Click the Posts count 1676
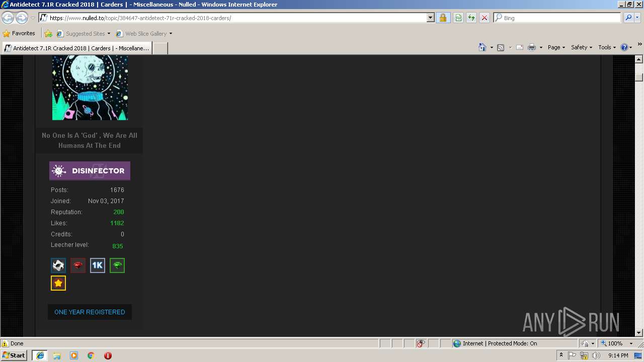 [x=117, y=190]
